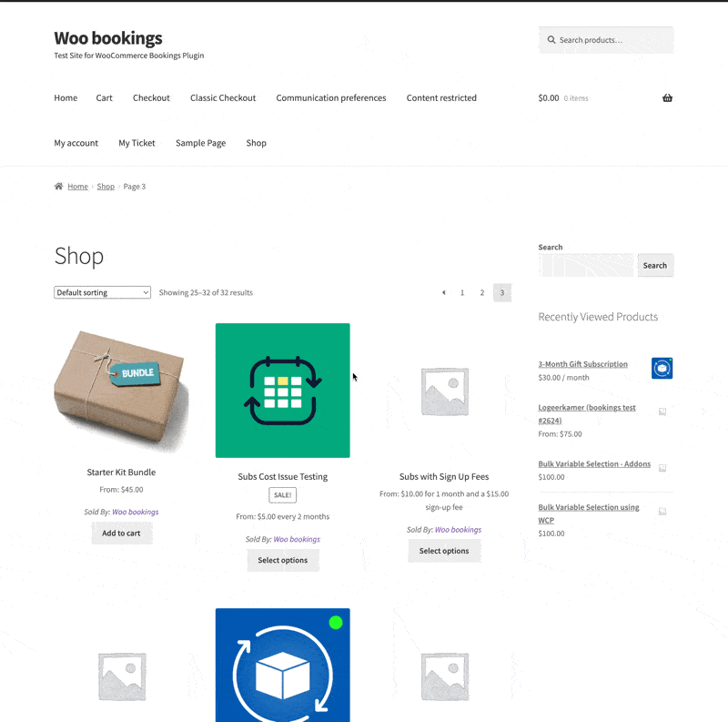Open My account menu item
This screenshot has width=728, height=722.
[x=76, y=143]
